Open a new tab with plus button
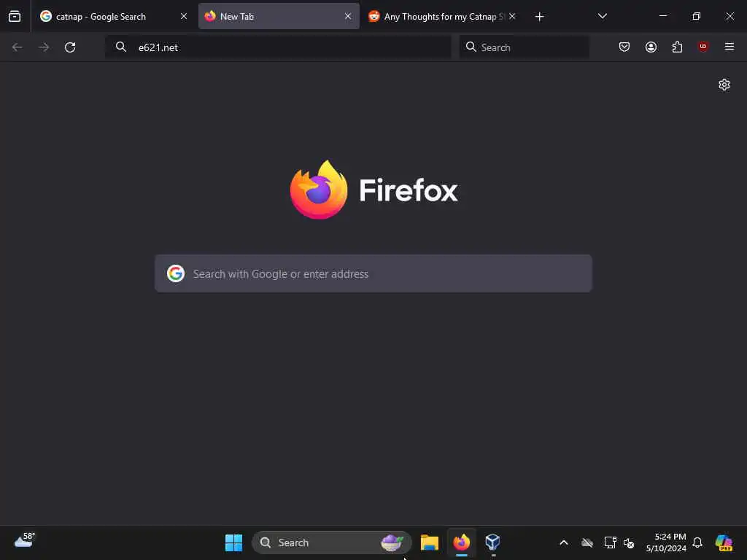Image resolution: width=747 pixels, height=560 pixels. click(539, 17)
